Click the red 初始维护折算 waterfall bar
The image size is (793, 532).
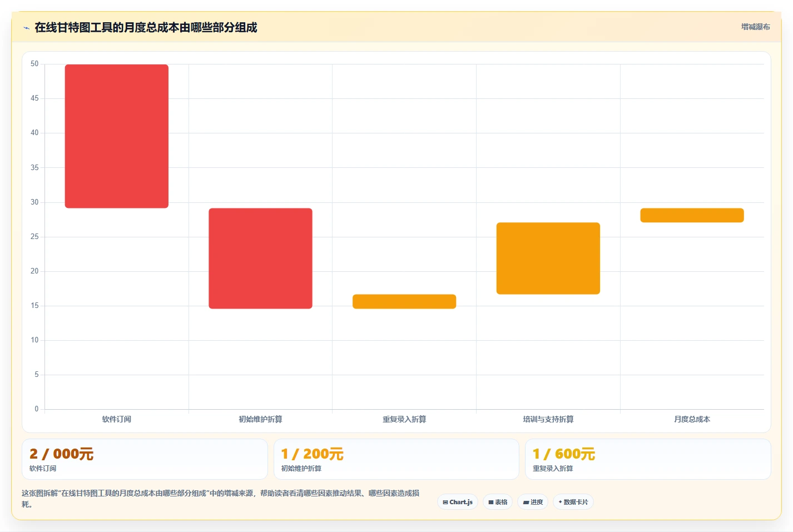point(260,258)
